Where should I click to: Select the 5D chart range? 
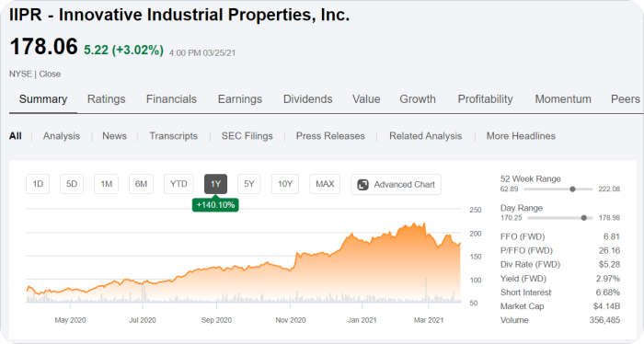click(72, 184)
